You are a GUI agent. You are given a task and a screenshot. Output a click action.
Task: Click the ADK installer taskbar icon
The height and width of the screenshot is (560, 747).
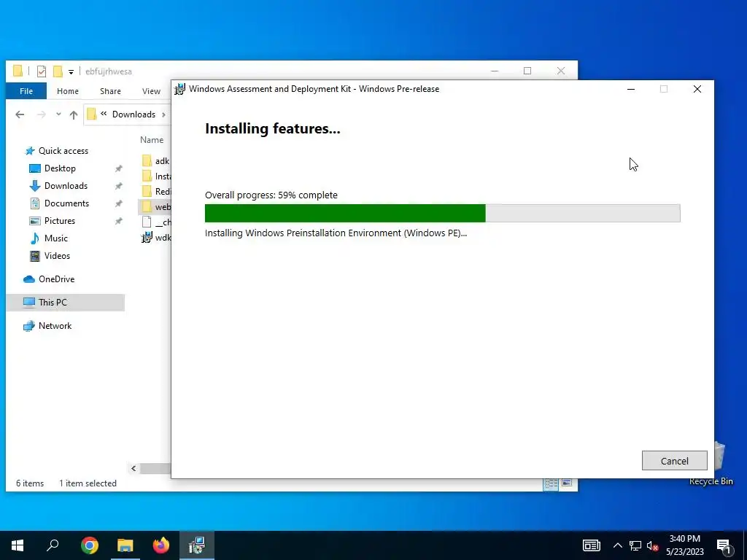(x=197, y=545)
